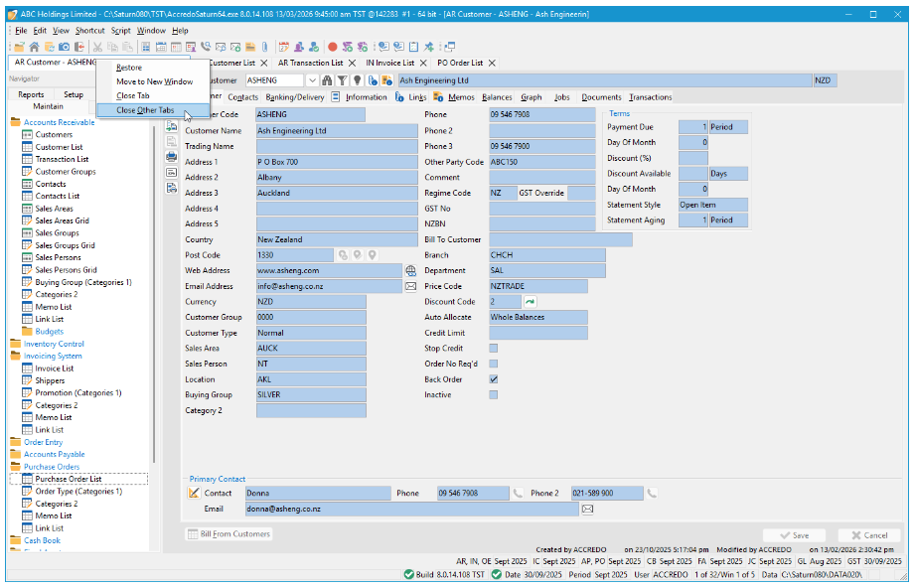Switch to the Banking/Delivery tab

tap(295, 97)
